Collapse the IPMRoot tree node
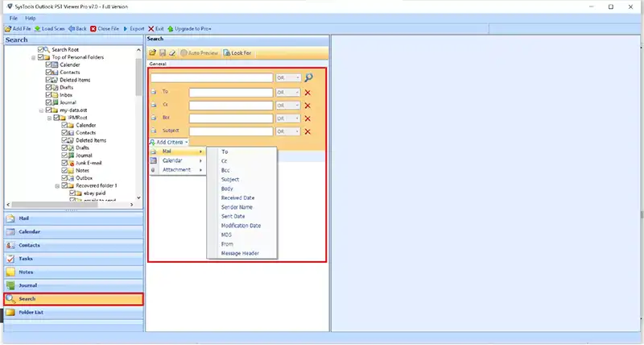 click(x=49, y=118)
